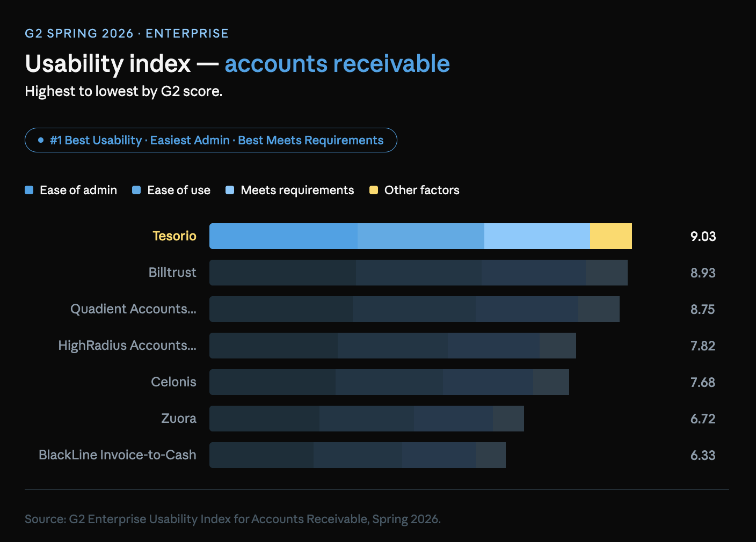The width and height of the screenshot is (756, 542).
Task: Click the G2 Spring 2026 Enterprise header
Action: tap(127, 33)
